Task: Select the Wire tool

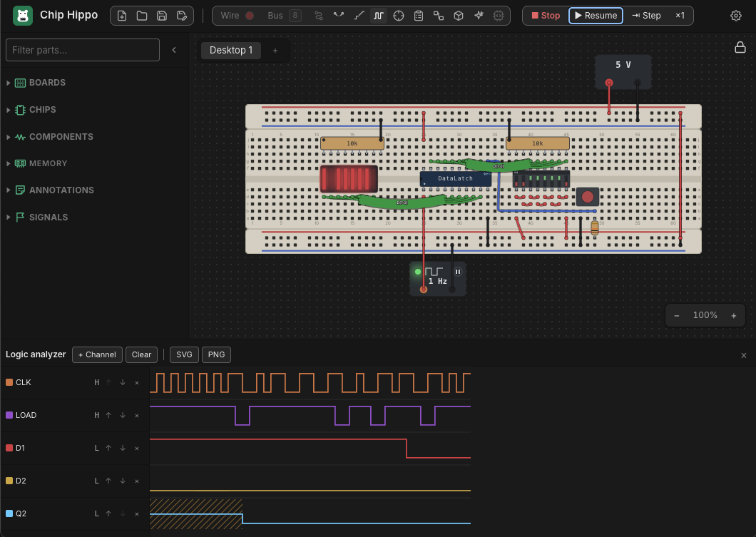Action: click(230, 16)
